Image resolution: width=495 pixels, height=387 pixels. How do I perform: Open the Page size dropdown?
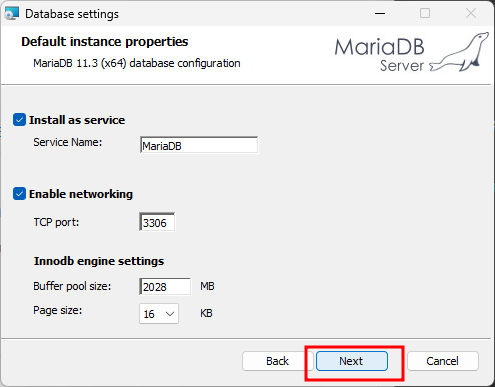tap(159, 313)
